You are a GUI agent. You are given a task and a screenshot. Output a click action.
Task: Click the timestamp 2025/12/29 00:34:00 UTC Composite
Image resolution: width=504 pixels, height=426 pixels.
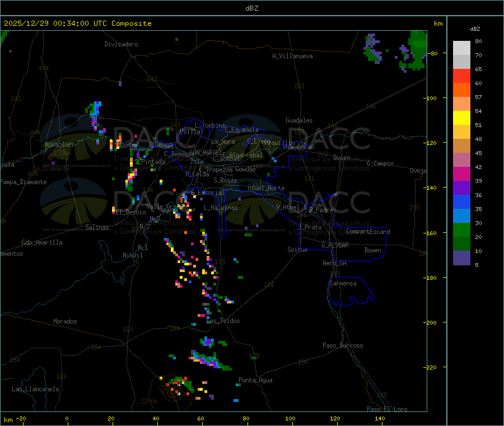(x=77, y=24)
